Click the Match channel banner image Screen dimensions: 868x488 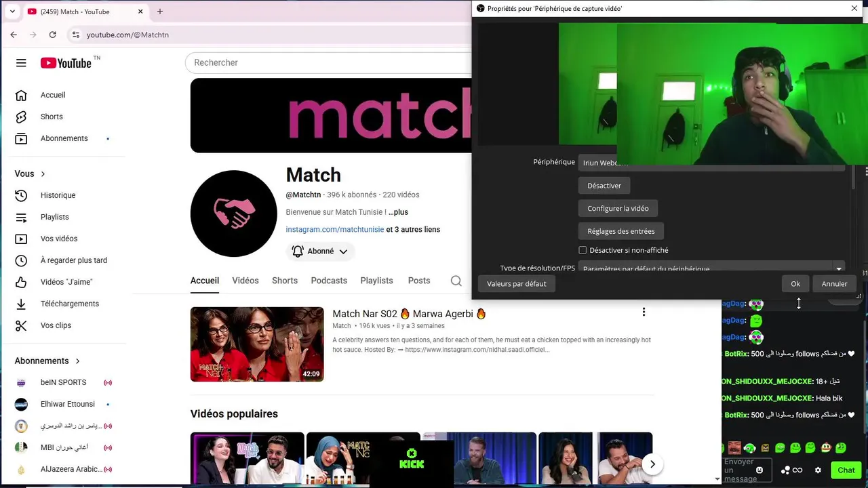pos(331,115)
